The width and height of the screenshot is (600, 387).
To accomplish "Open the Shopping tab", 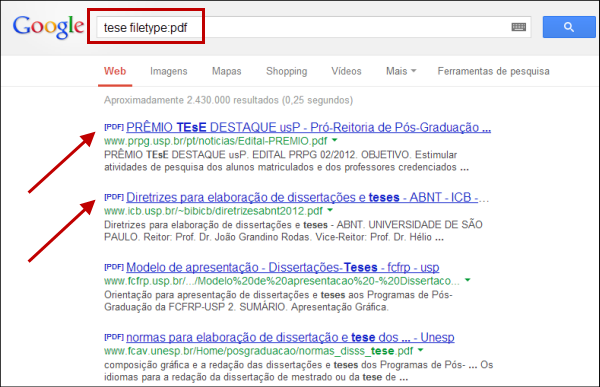I will 287,71.
